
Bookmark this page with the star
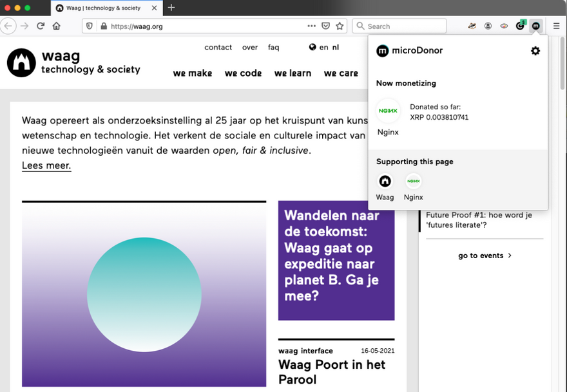pyautogui.click(x=340, y=26)
